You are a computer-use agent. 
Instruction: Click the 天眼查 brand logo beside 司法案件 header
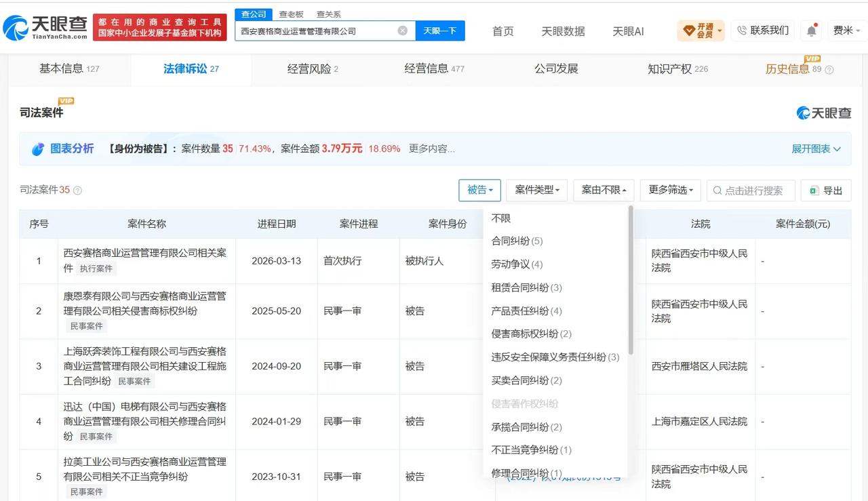(823, 113)
